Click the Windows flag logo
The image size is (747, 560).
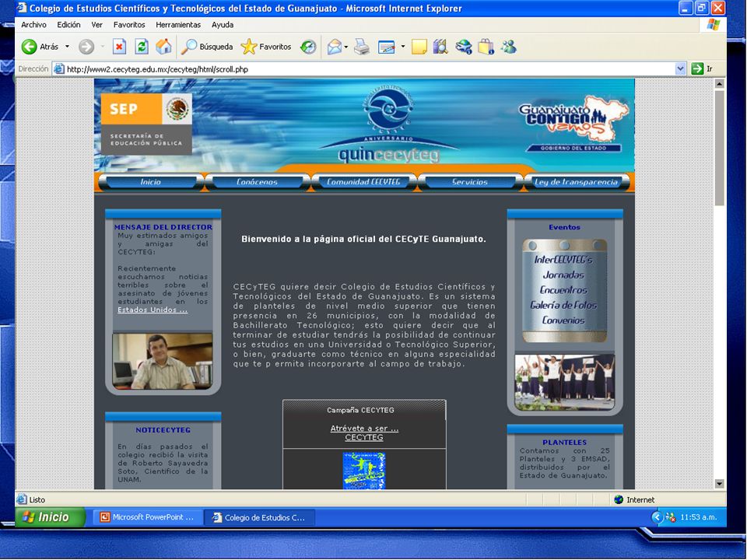click(714, 25)
